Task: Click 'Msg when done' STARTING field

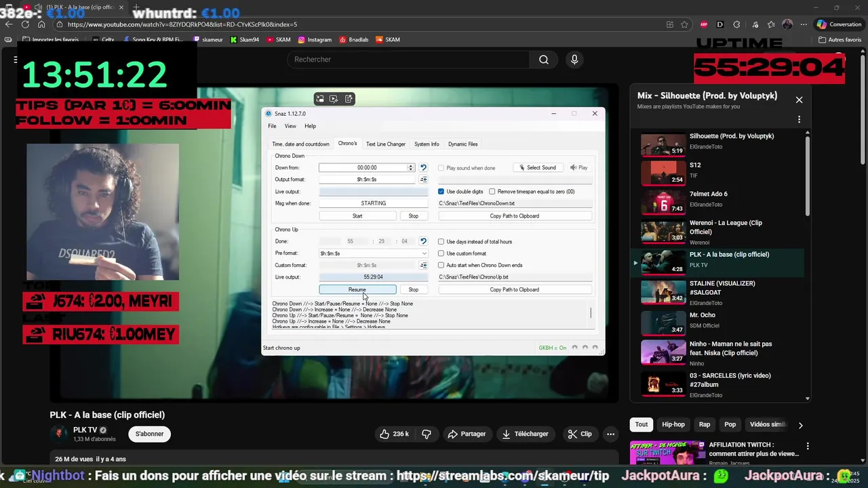Action: (374, 203)
